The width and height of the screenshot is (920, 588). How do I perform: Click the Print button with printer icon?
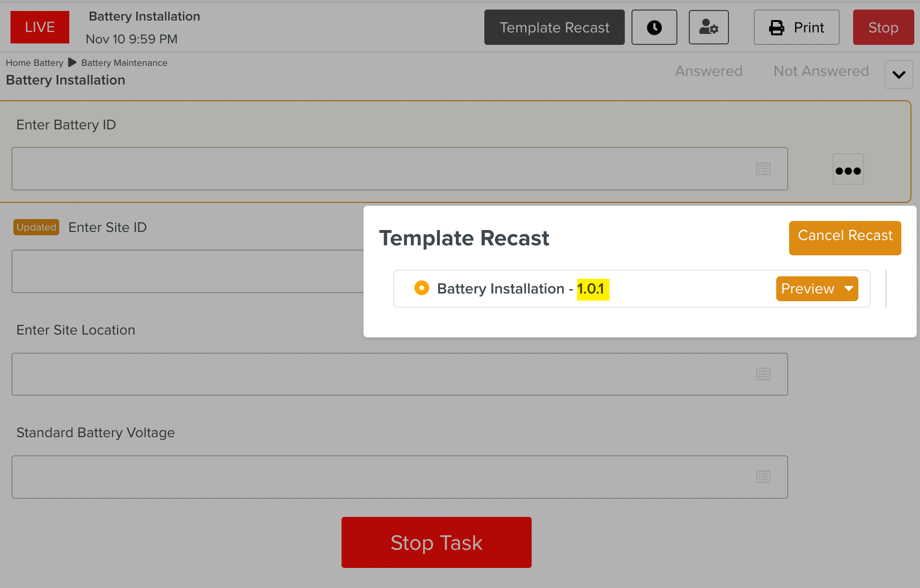coord(796,28)
